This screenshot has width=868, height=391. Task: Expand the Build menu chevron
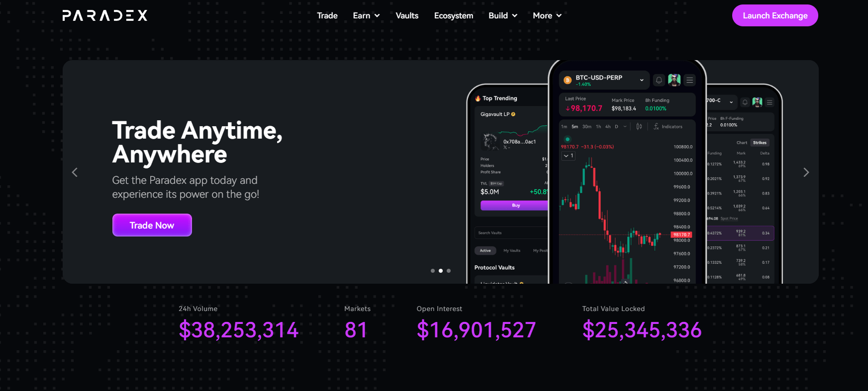point(515,16)
